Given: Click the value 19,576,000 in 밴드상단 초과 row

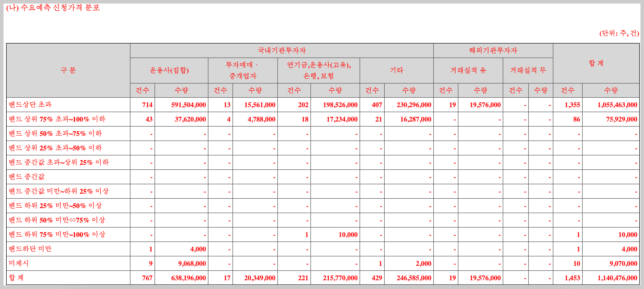Looking at the screenshot, I should coord(485,105).
